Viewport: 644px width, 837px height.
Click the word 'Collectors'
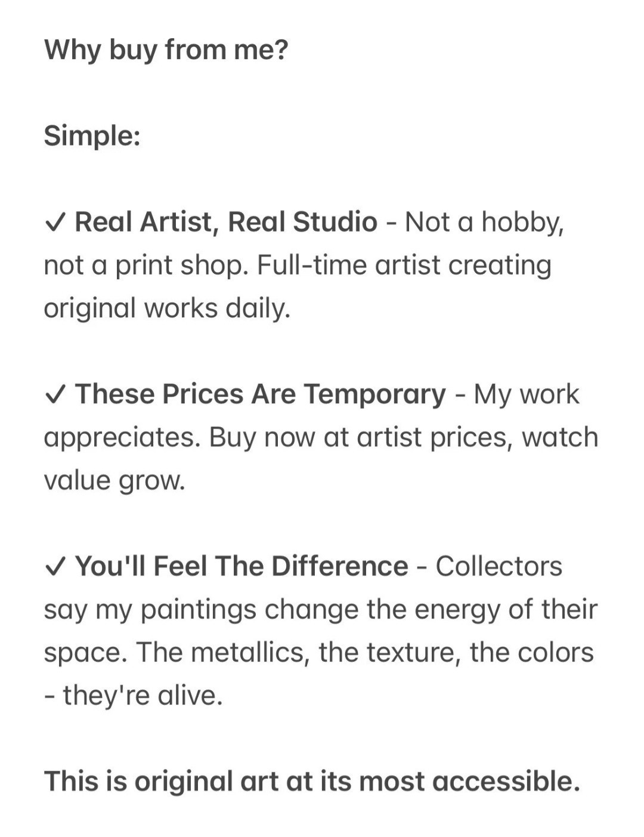tap(499, 566)
